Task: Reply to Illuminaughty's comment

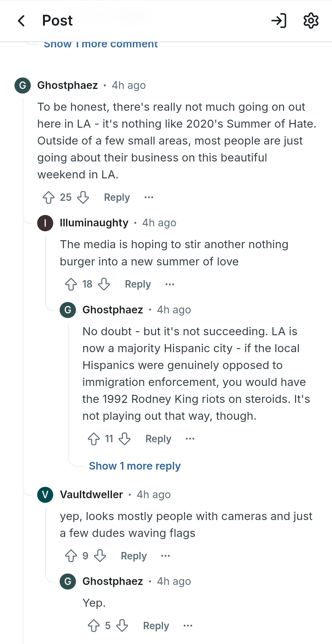Action: click(x=138, y=284)
